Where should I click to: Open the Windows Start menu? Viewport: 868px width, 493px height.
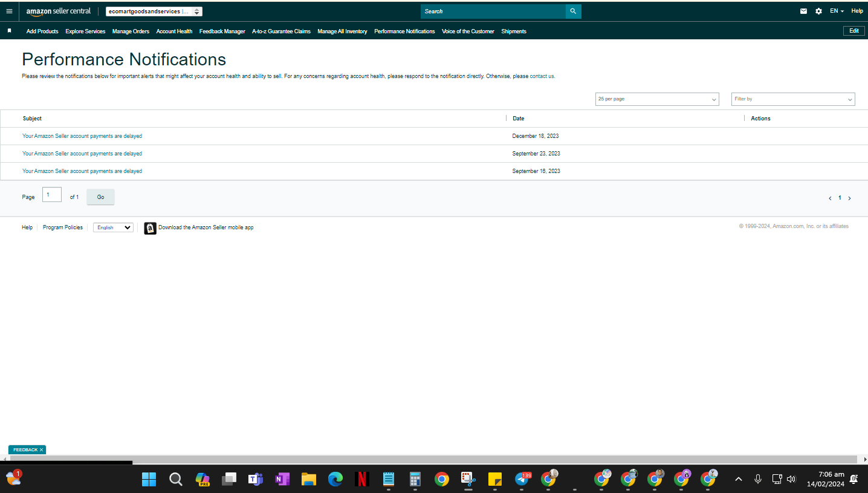point(149,480)
